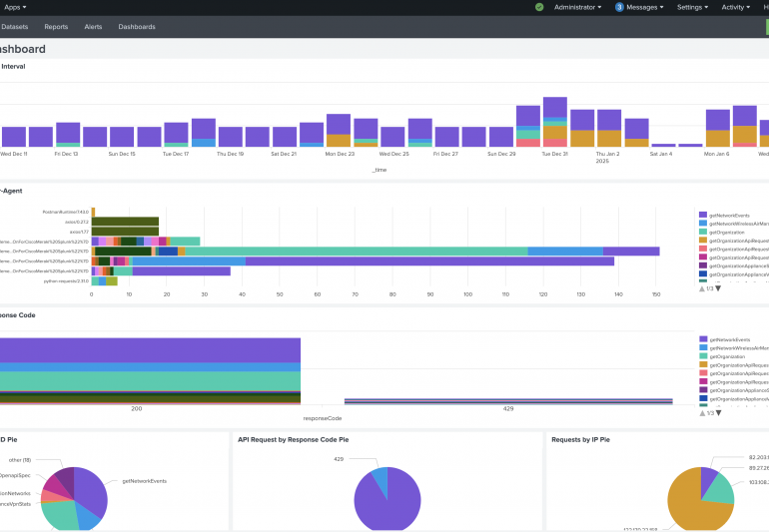769x532 pixels.
Task: Click previous legend arrow in Response Code chart
Action: (x=701, y=413)
